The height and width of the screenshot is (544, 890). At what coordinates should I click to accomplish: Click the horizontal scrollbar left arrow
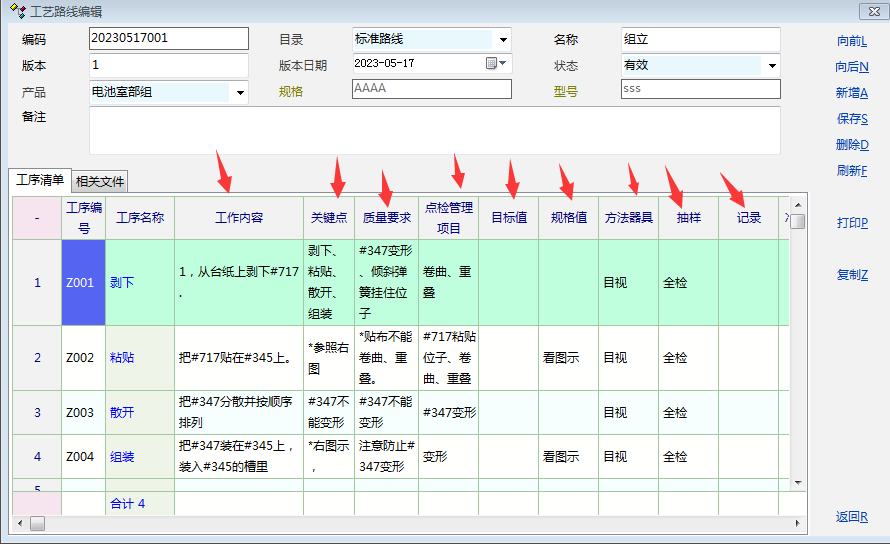pyautogui.click(x=19, y=523)
